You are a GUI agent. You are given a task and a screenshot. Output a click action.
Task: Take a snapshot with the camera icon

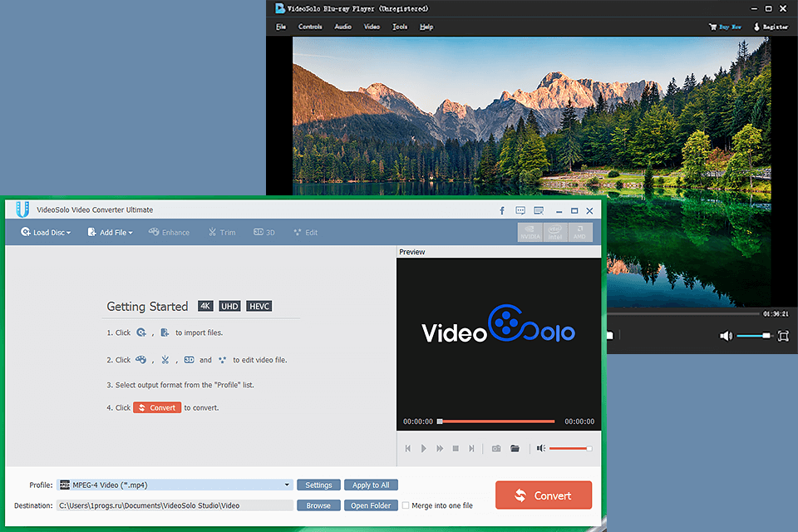[x=496, y=449]
